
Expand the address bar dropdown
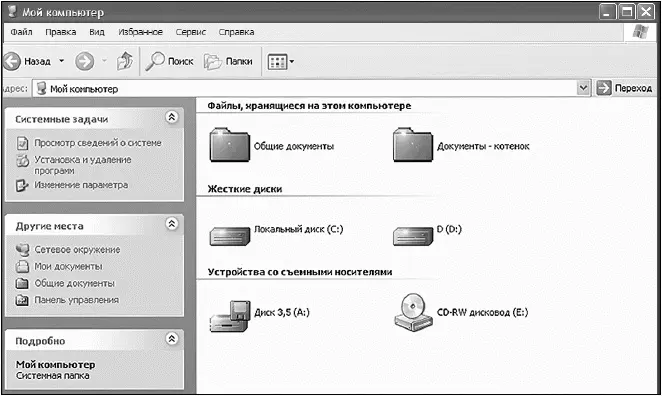583,88
